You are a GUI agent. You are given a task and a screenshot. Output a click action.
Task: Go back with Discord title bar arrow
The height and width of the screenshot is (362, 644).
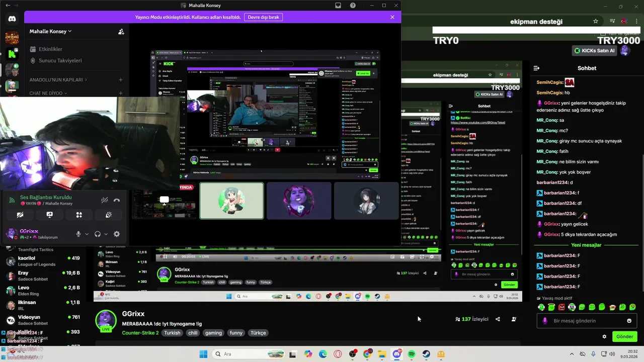(x=8, y=5)
